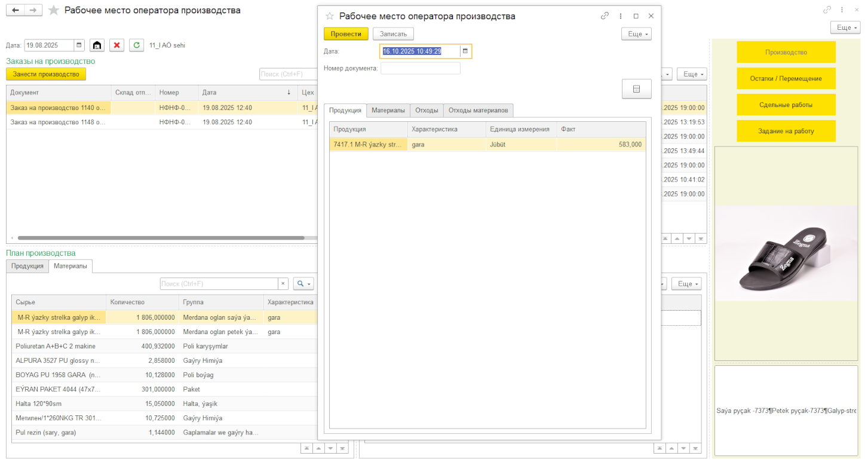This screenshot has height=462, width=868.
Task: Expand the "Еще" dropdown in the dialog
Action: 636,34
